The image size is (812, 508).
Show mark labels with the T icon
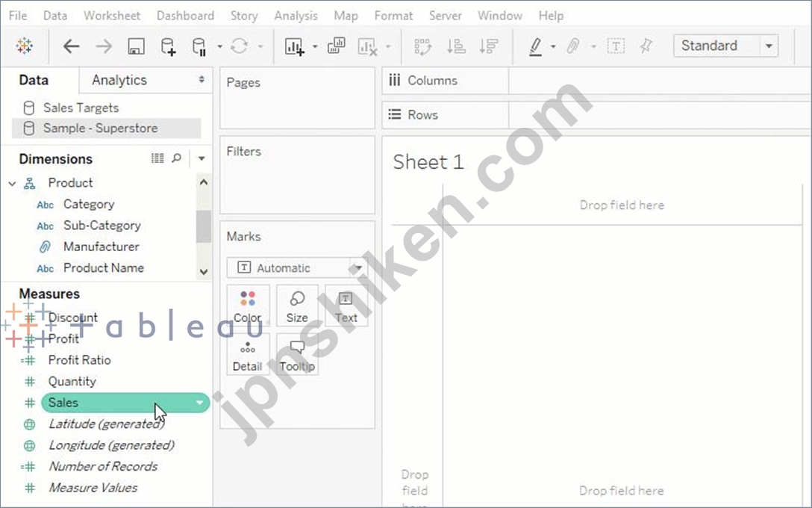(x=615, y=46)
